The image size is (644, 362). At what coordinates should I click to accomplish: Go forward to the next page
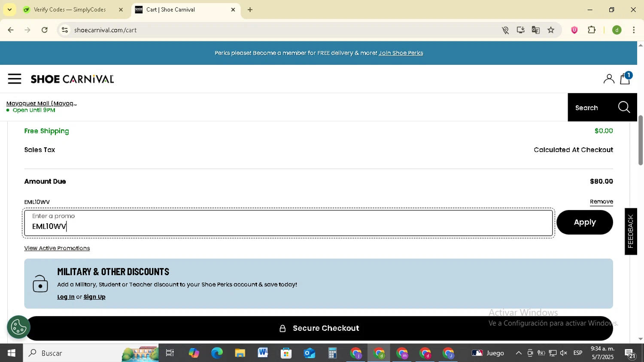(27, 30)
